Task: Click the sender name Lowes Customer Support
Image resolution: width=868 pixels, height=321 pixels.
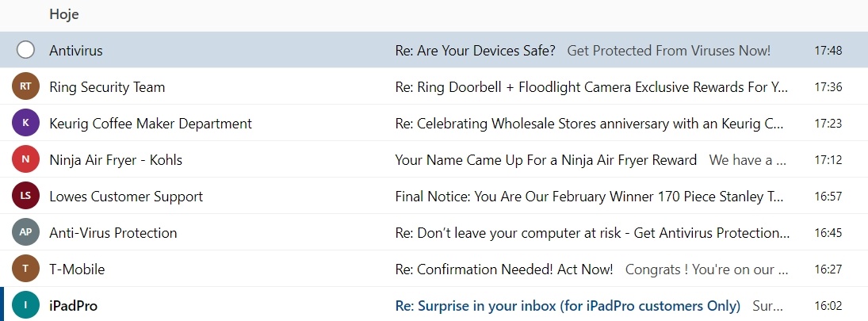Action: click(x=126, y=197)
